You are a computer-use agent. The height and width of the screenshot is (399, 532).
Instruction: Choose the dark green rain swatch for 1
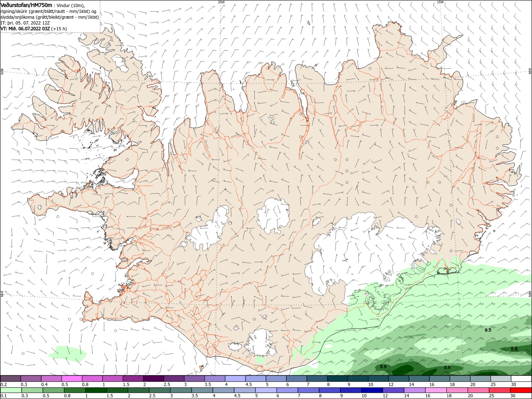[96, 390]
